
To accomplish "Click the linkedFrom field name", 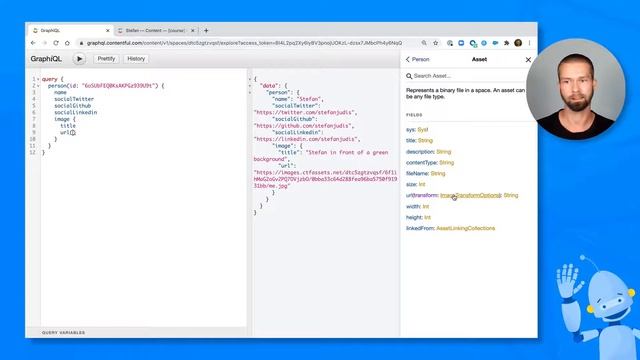I will tap(420, 228).
